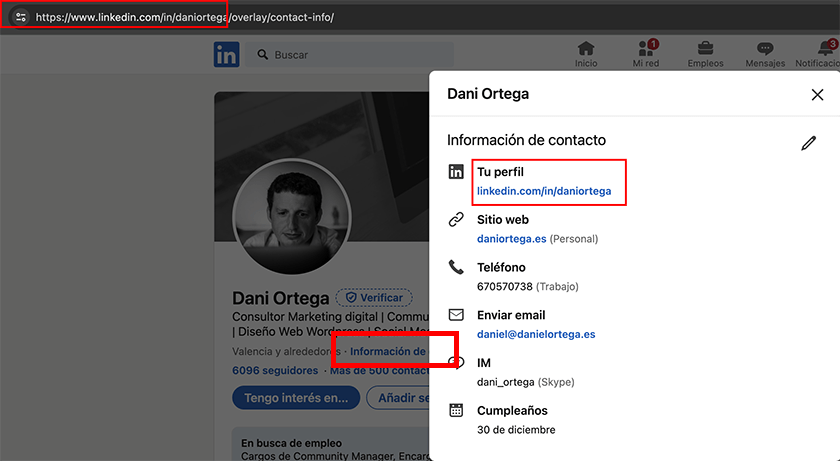Close the Dani Ortega contact dialog
840x461 pixels.
pos(817,95)
